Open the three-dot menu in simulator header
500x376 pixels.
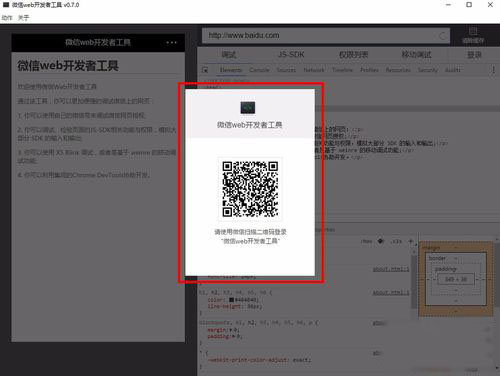pos(171,43)
